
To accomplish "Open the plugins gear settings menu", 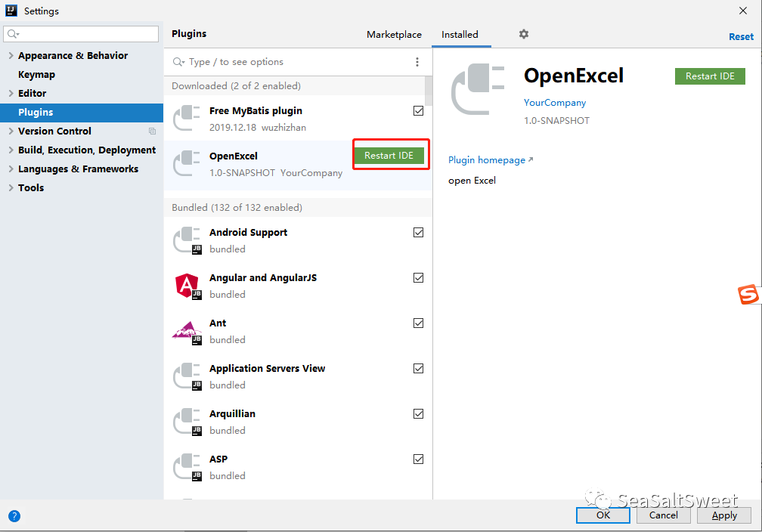I will [523, 34].
